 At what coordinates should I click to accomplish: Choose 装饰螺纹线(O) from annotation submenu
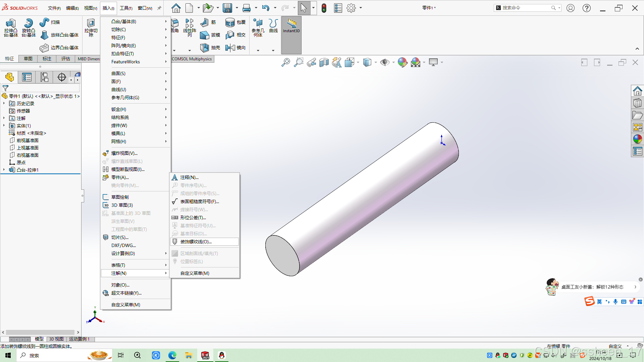(196, 242)
